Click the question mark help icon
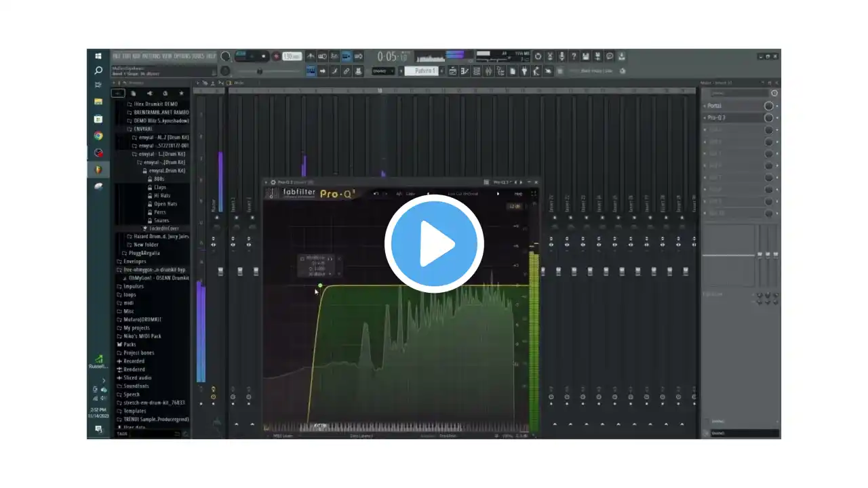Screen dimensions: 868x488 pos(574,56)
